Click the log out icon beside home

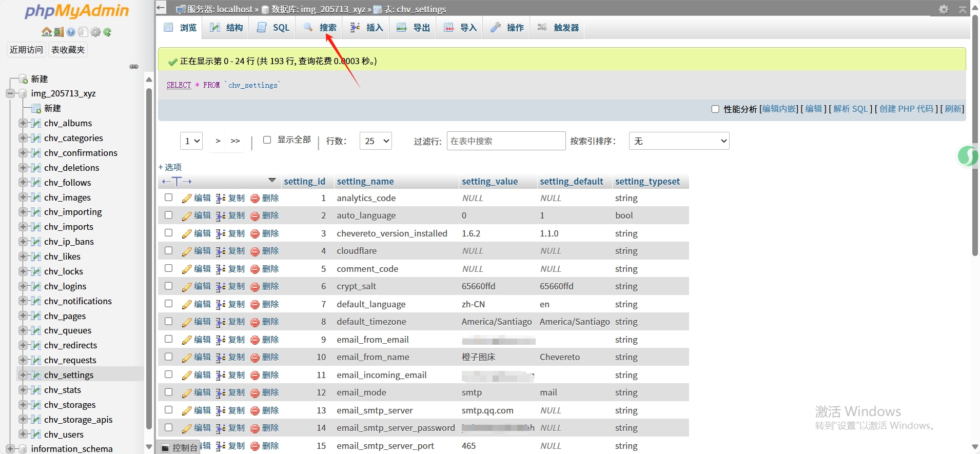59,32
